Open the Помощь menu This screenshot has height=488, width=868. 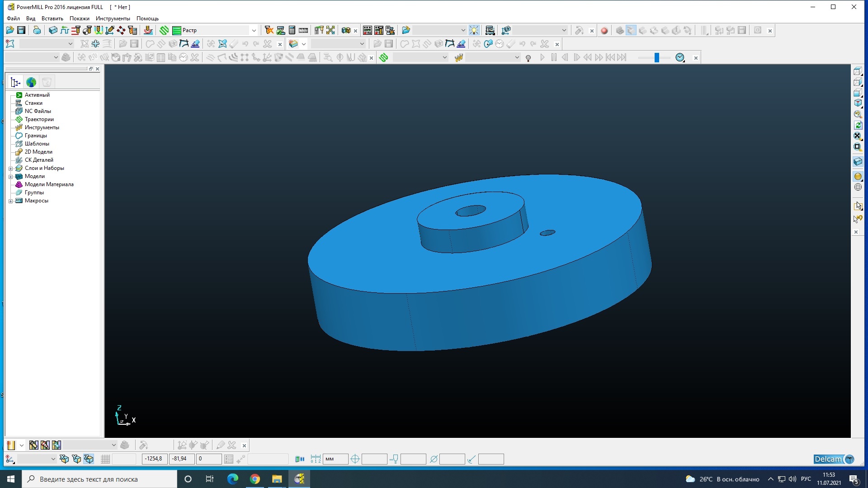(147, 19)
